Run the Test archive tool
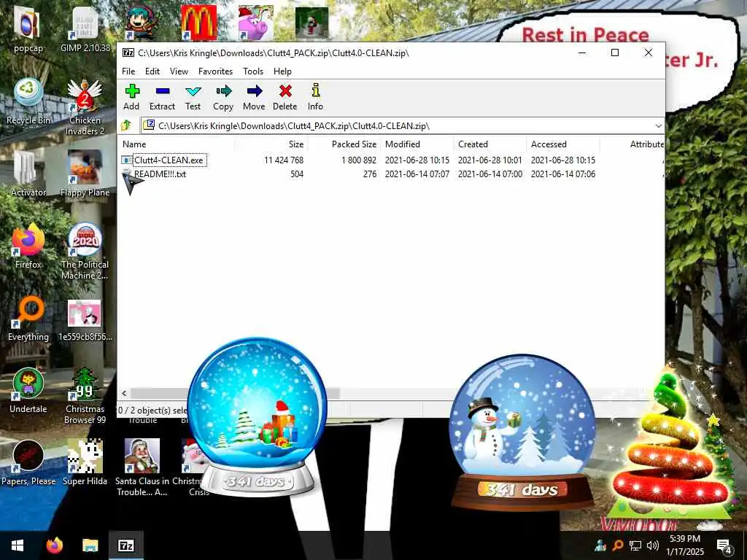The height and width of the screenshot is (560, 747). coord(193,97)
